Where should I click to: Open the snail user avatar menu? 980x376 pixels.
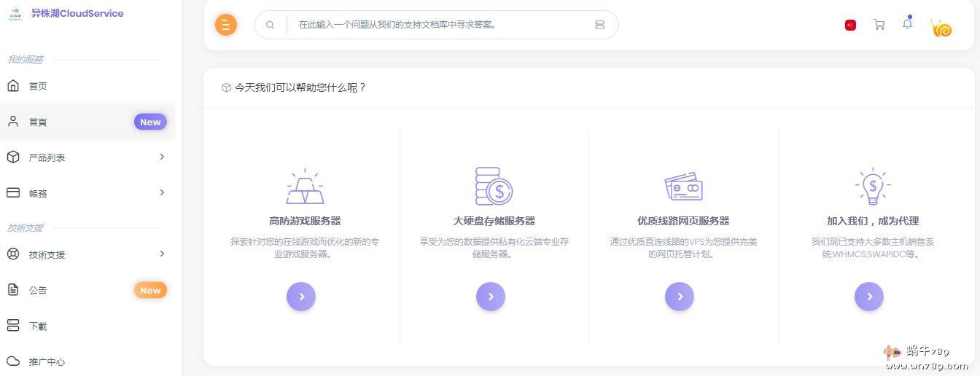coord(941,28)
